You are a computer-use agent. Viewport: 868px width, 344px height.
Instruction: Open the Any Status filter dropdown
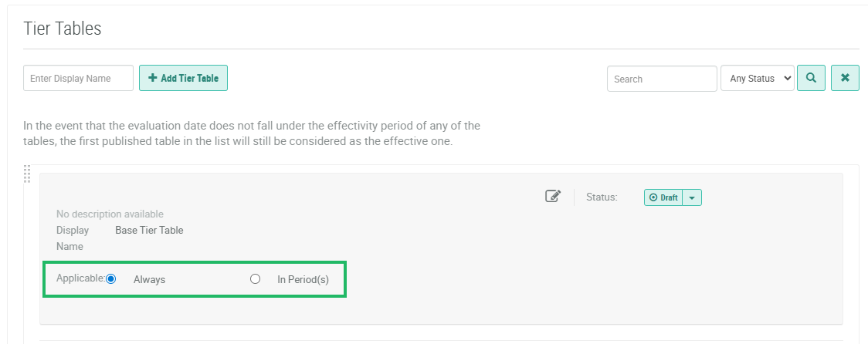coord(757,78)
